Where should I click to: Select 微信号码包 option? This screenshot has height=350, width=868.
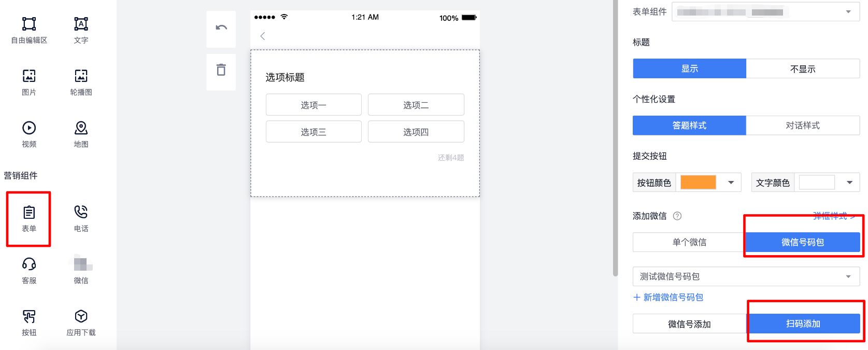pos(803,242)
